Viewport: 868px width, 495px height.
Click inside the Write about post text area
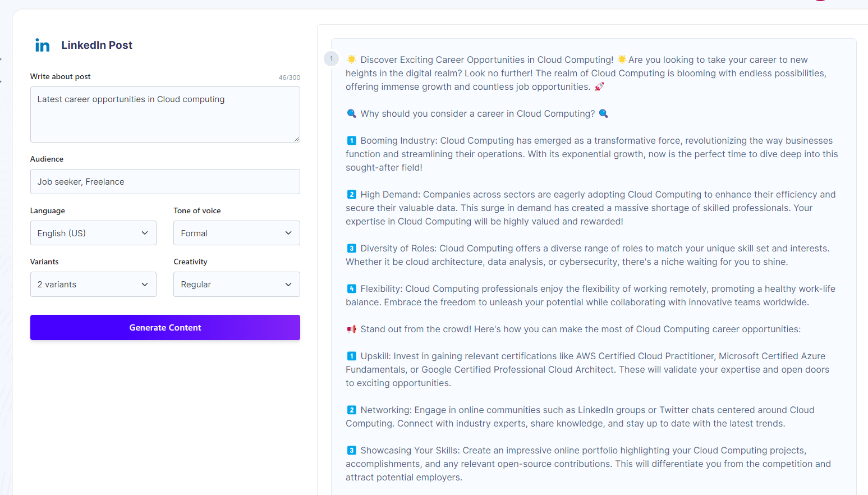click(165, 114)
